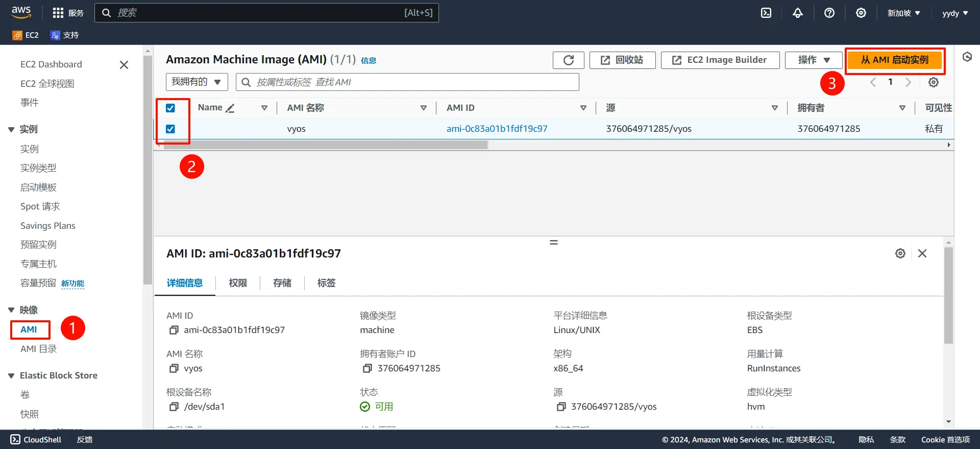Go to the previous table page

(x=873, y=82)
